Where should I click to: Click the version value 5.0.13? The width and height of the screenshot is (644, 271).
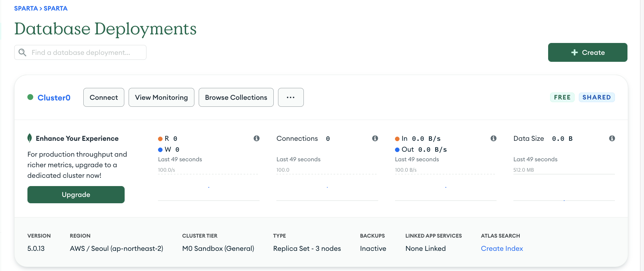click(36, 249)
